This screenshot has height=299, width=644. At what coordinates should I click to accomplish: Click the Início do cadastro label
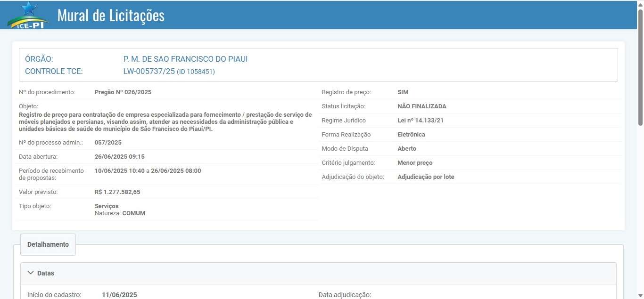pyautogui.click(x=55, y=295)
